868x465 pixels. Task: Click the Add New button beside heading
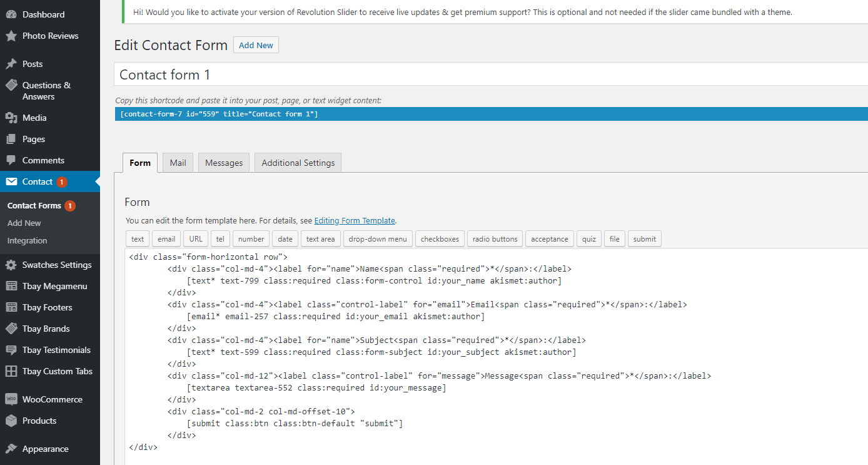[x=256, y=45]
